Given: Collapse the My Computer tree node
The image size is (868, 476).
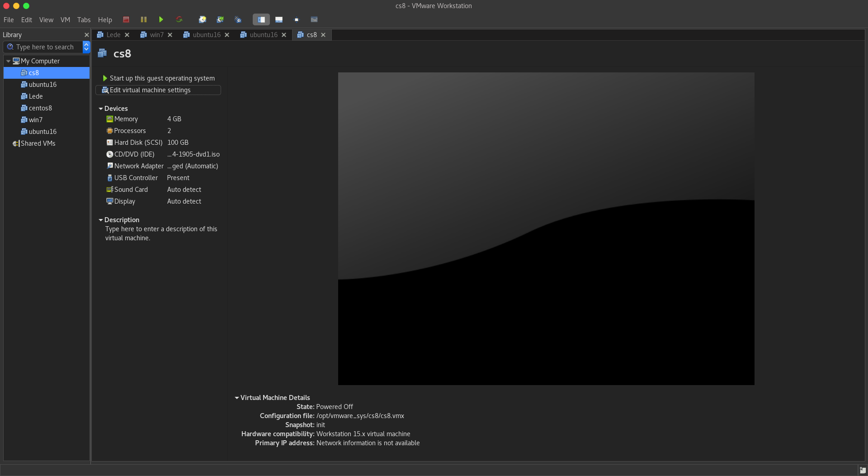Looking at the screenshot, I should coord(8,61).
